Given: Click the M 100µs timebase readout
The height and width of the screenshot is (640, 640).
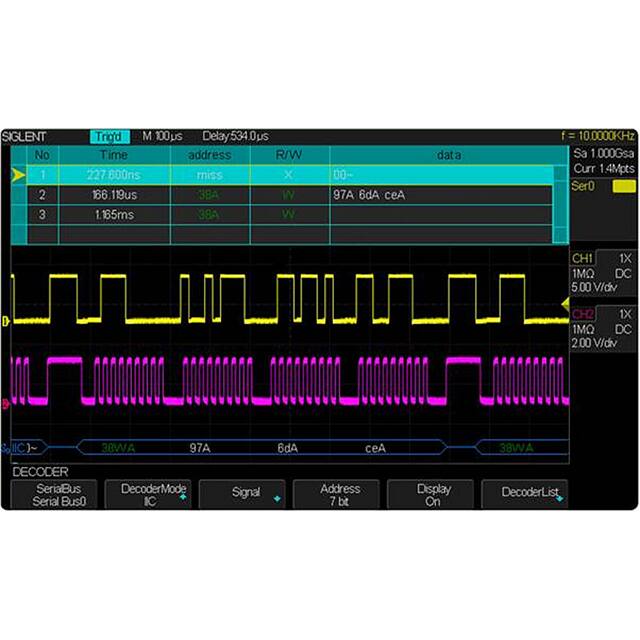Looking at the screenshot, I should tap(162, 136).
